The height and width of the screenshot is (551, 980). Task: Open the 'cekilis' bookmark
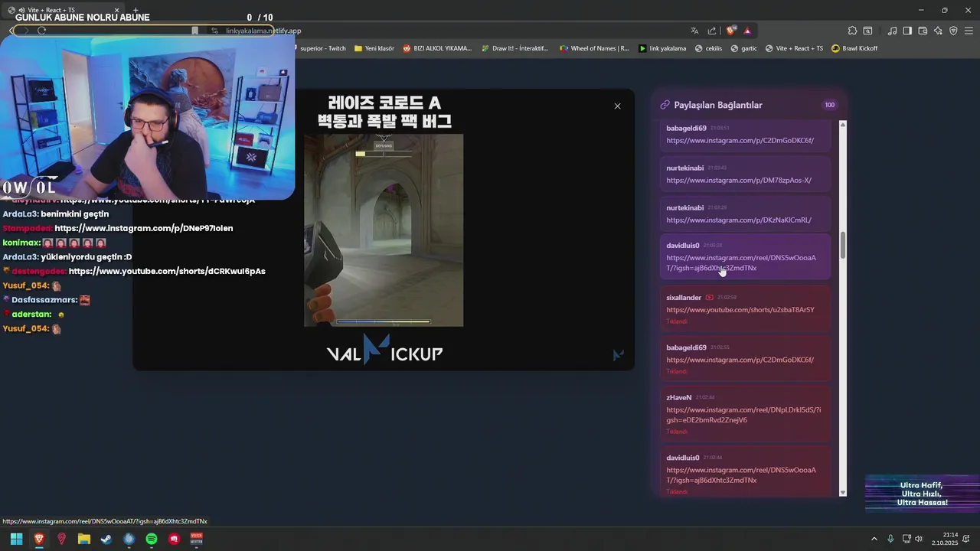point(708,48)
